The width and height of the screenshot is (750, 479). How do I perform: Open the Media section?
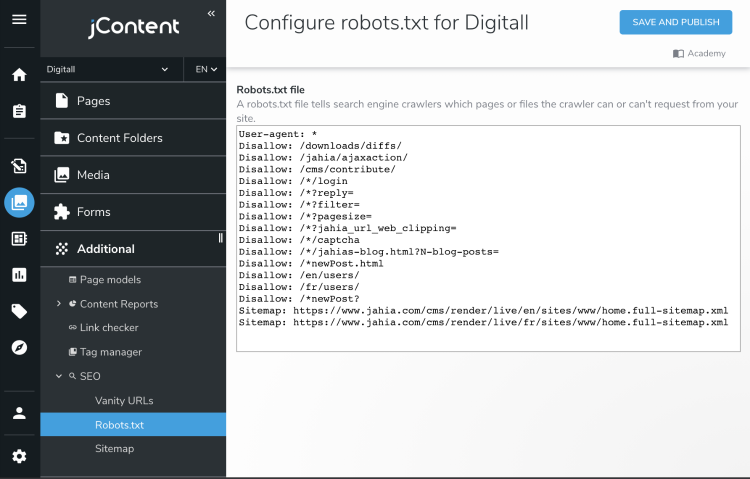coord(133,175)
